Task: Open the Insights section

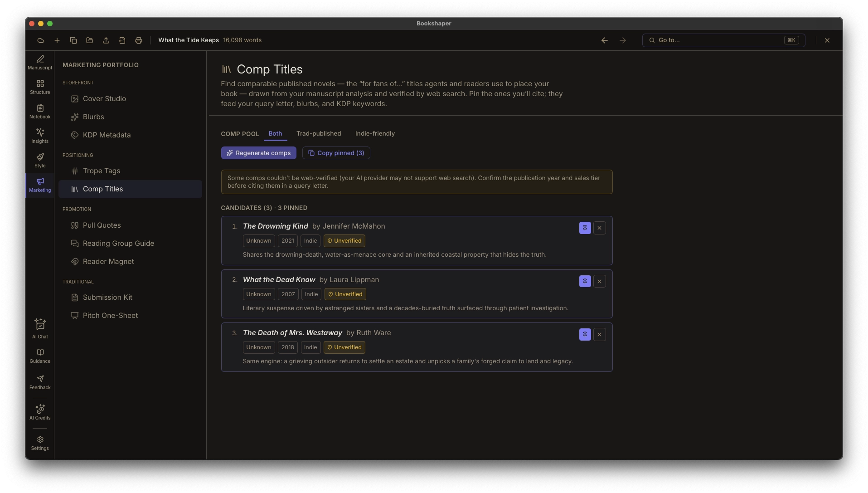Action: [40, 136]
